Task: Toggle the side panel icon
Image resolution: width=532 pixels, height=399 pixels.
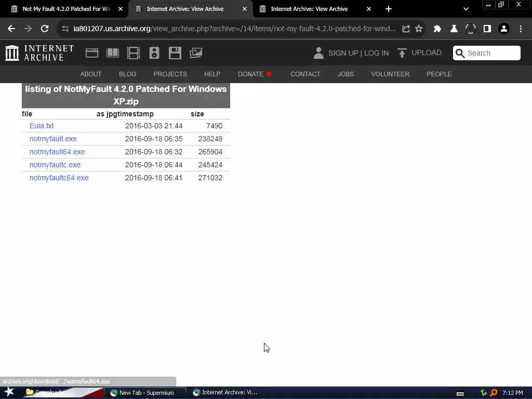Action: click(487, 29)
